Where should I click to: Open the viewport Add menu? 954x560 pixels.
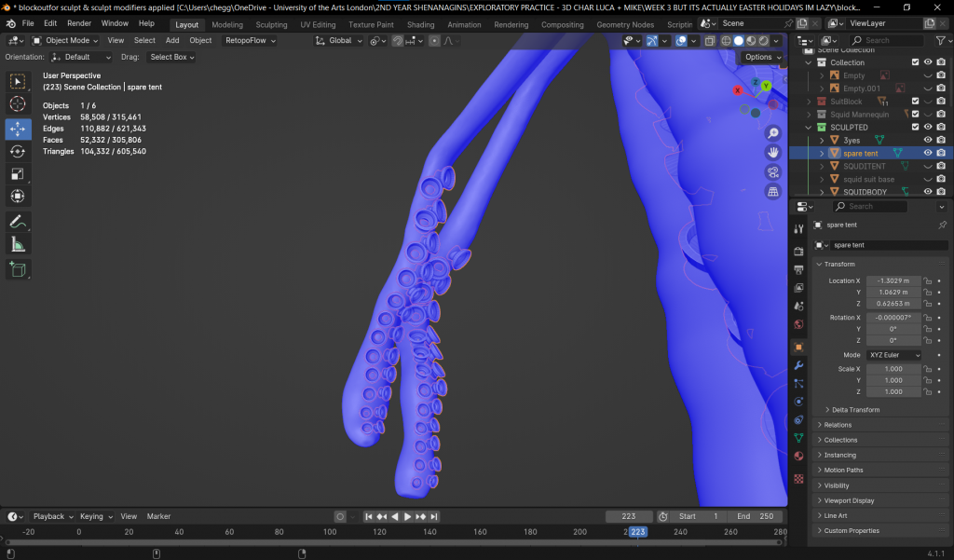coord(172,41)
